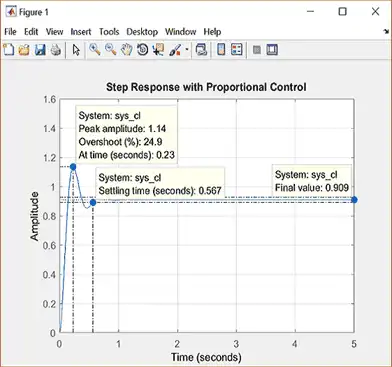Screen dimensions: 392x367
Task: Open a file using the folder icon
Action: [24, 50]
